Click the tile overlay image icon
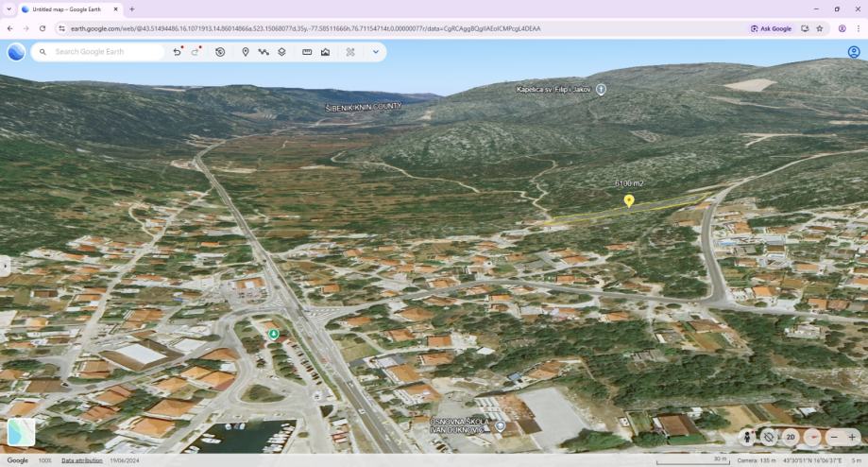Screen dimensions: 868x467 (x=325, y=52)
